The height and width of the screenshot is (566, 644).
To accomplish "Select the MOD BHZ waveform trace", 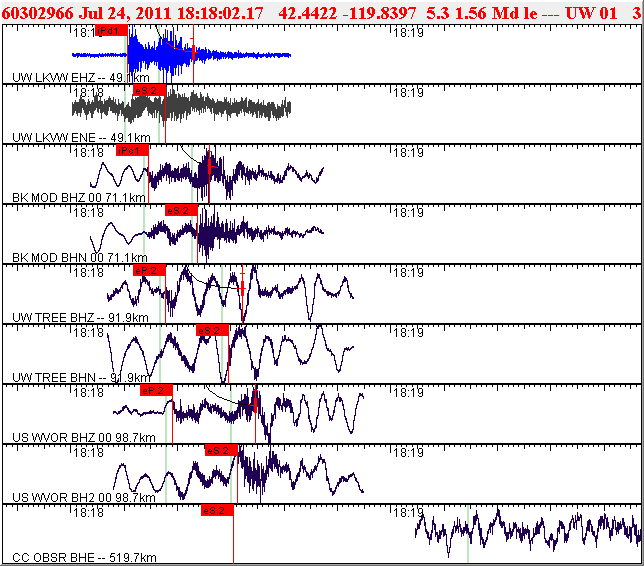I will click(207, 175).
